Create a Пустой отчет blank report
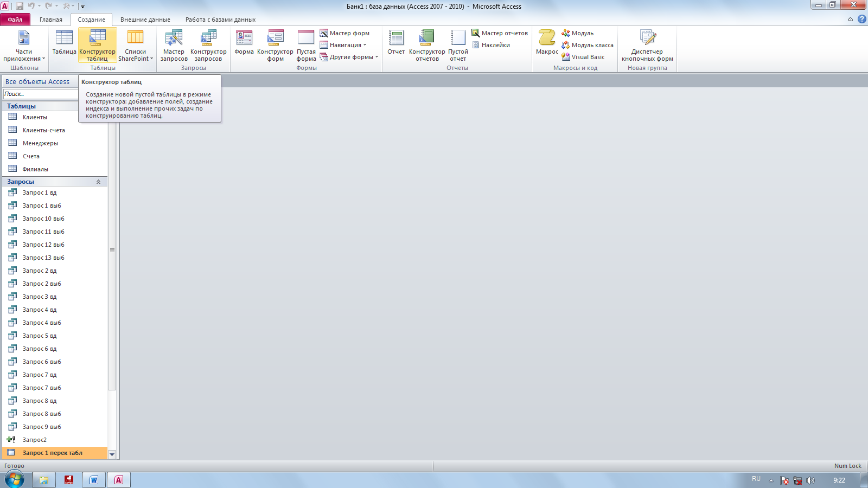This screenshot has height=488, width=868. pos(458,46)
